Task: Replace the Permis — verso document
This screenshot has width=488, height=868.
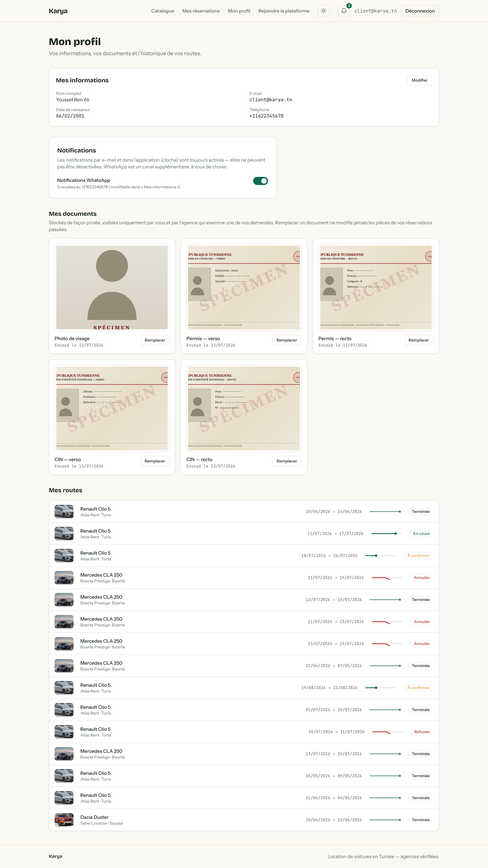Action: (x=287, y=340)
